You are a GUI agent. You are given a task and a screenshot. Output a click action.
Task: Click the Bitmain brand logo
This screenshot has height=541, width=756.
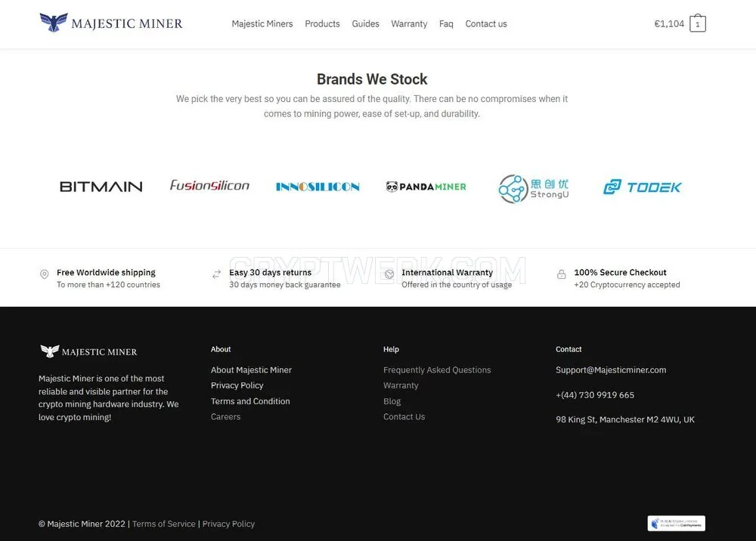tap(101, 187)
